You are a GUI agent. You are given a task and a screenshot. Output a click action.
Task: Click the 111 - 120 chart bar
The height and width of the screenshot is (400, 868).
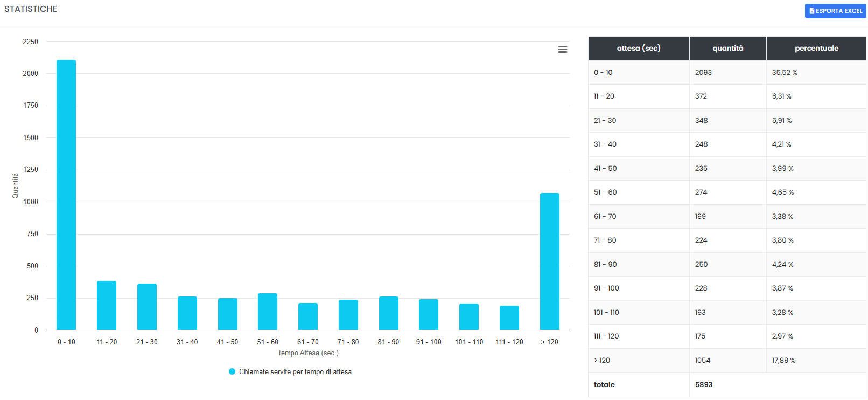(x=509, y=318)
